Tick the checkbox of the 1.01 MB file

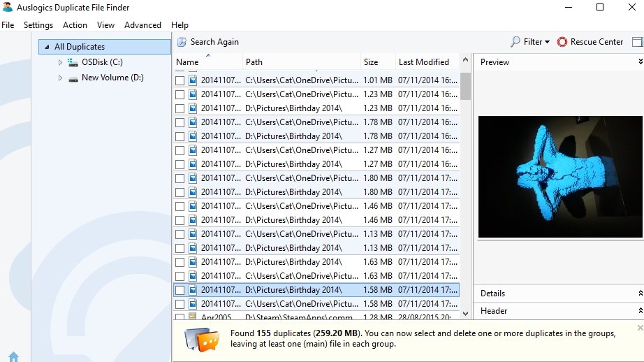coord(180,80)
